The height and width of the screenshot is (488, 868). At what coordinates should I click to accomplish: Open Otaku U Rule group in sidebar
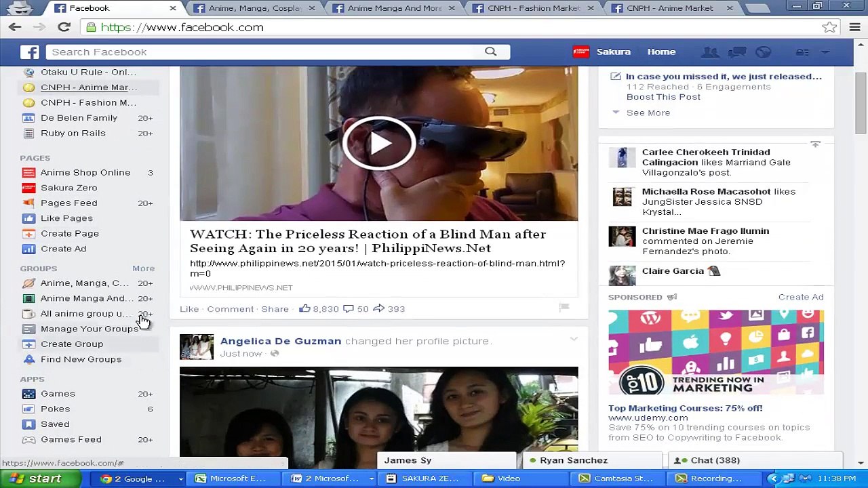(88, 72)
